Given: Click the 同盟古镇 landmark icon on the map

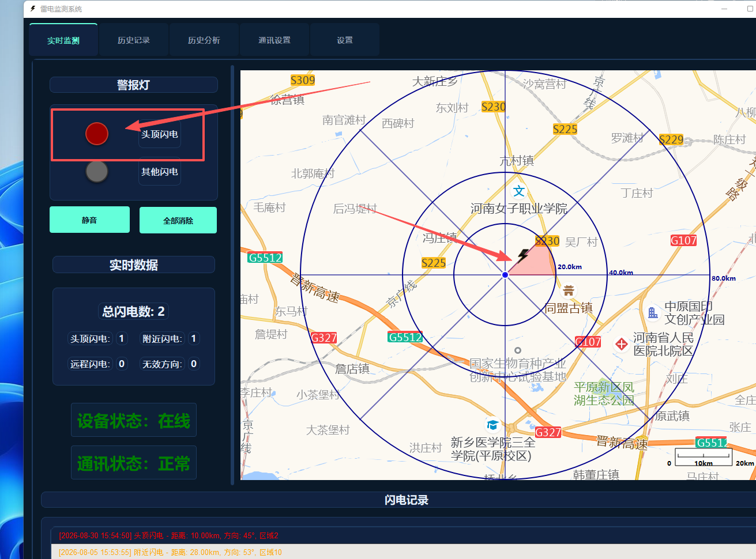Looking at the screenshot, I should click(x=569, y=290).
